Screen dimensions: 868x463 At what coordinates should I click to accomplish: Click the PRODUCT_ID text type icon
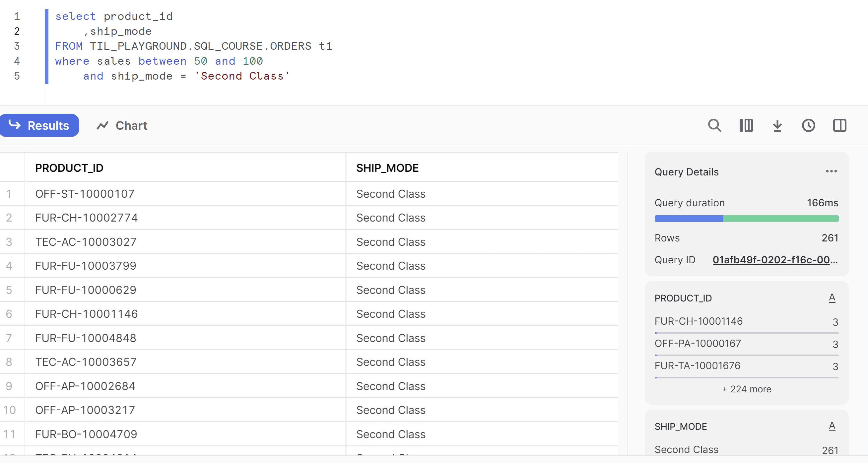832,298
